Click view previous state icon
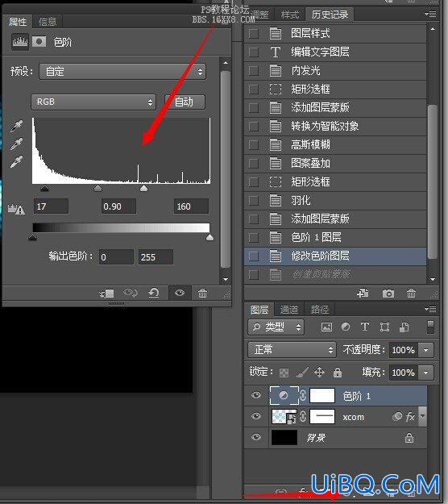This screenshot has height=504, width=448. [x=131, y=293]
